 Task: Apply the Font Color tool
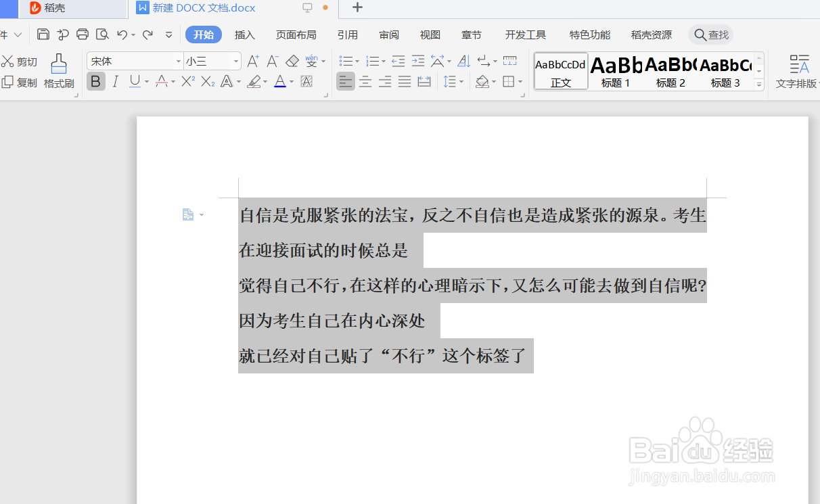click(279, 81)
